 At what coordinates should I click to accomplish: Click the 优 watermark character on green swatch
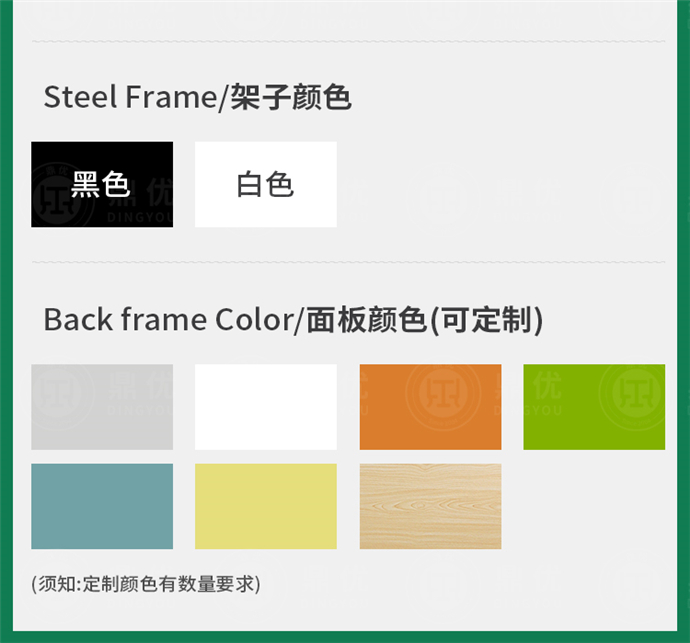tap(552, 385)
